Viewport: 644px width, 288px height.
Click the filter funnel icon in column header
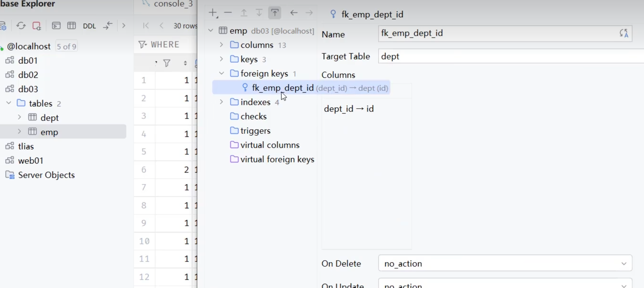point(167,63)
